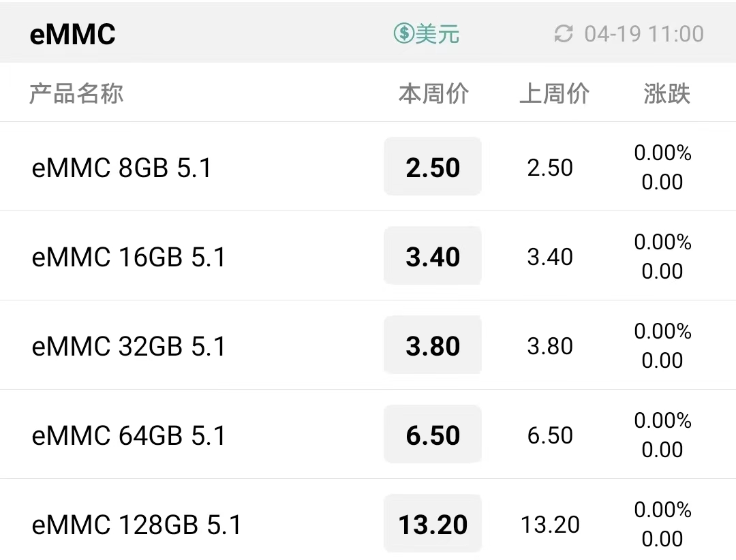Sort by 涨跌 column header
Image resolution: width=736 pixels, height=560 pixels.
pyautogui.click(x=667, y=93)
